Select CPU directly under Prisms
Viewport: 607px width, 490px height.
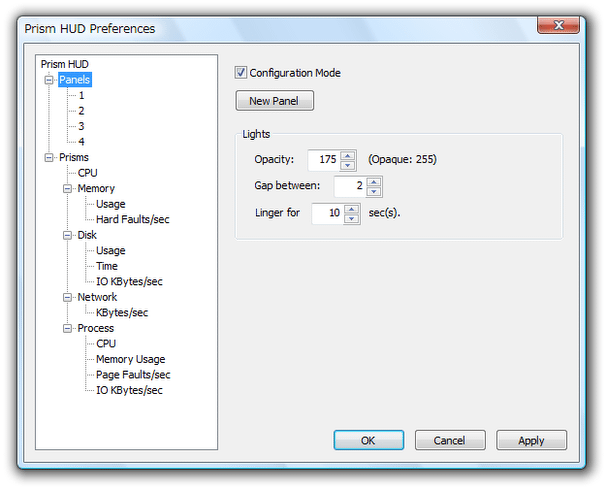point(87,173)
